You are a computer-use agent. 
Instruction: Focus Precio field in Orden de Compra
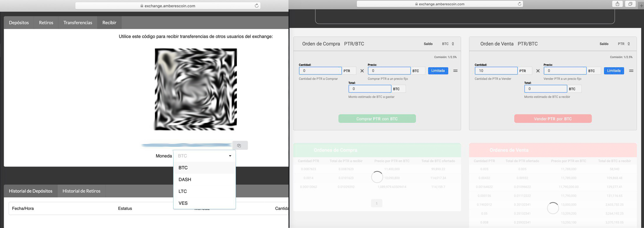click(389, 71)
